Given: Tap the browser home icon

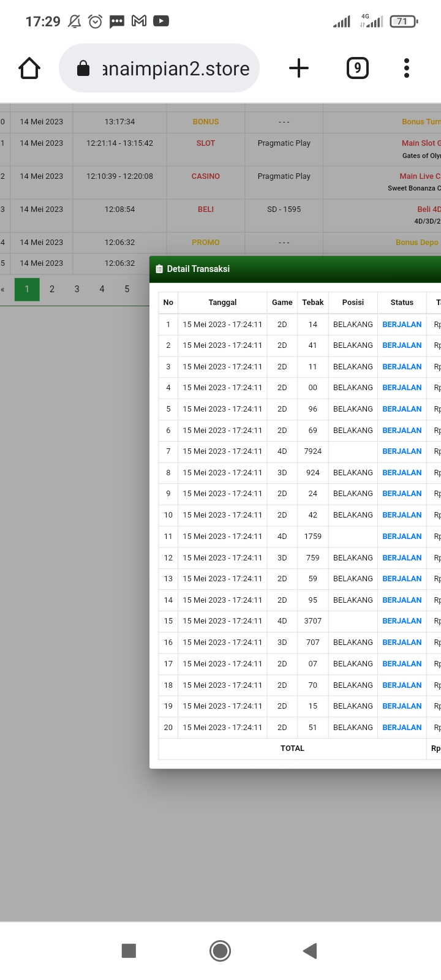Looking at the screenshot, I should pos(29,68).
